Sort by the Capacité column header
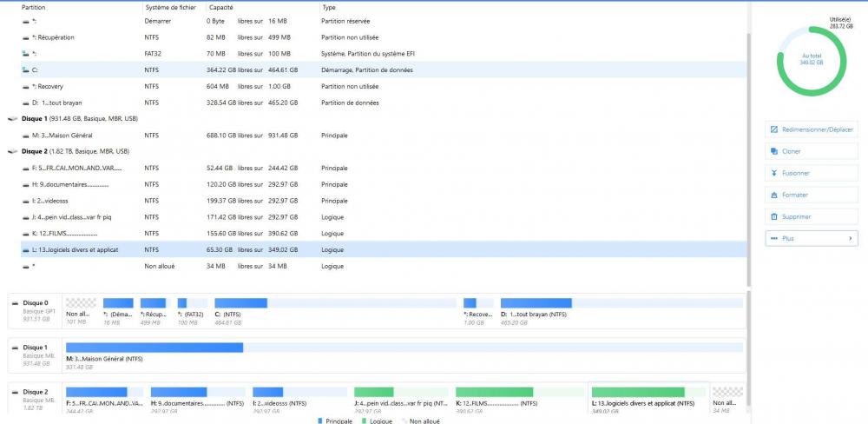 (220, 7)
